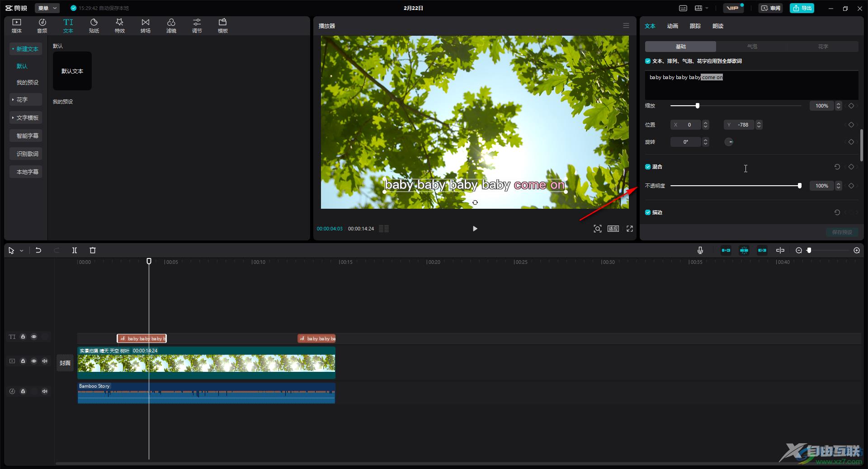
Task: Undo the last edit in timeline toolbar
Action: click(x=38, y=250)
